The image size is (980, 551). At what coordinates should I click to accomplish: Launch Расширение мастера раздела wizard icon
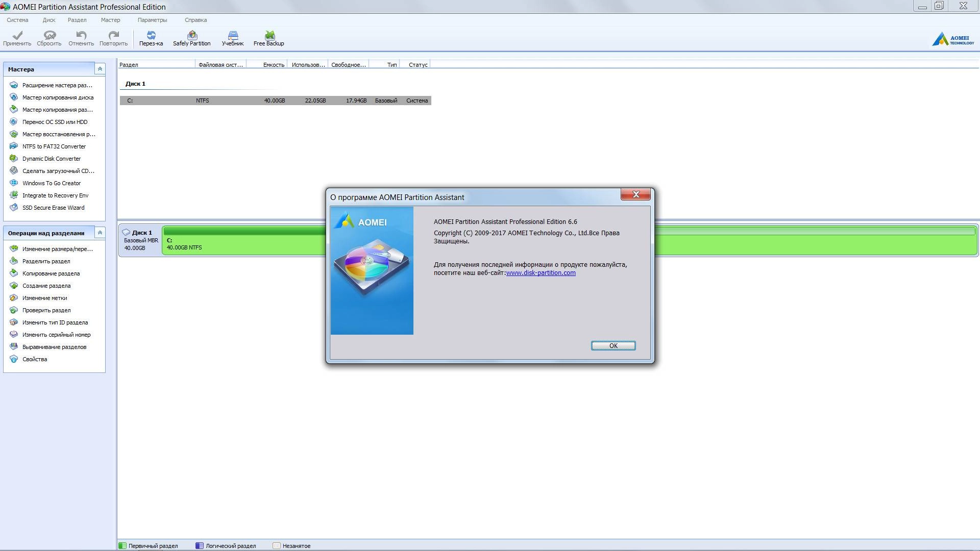point(14,85)
